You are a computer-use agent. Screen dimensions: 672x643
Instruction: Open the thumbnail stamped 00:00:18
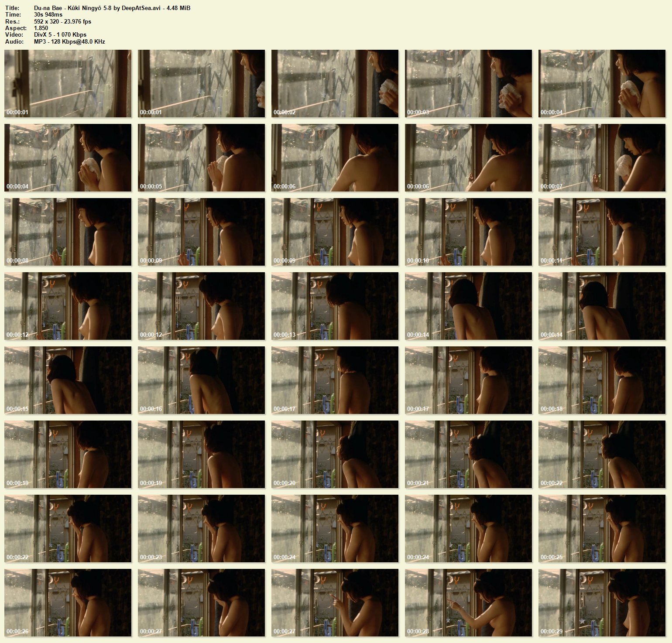602,380
